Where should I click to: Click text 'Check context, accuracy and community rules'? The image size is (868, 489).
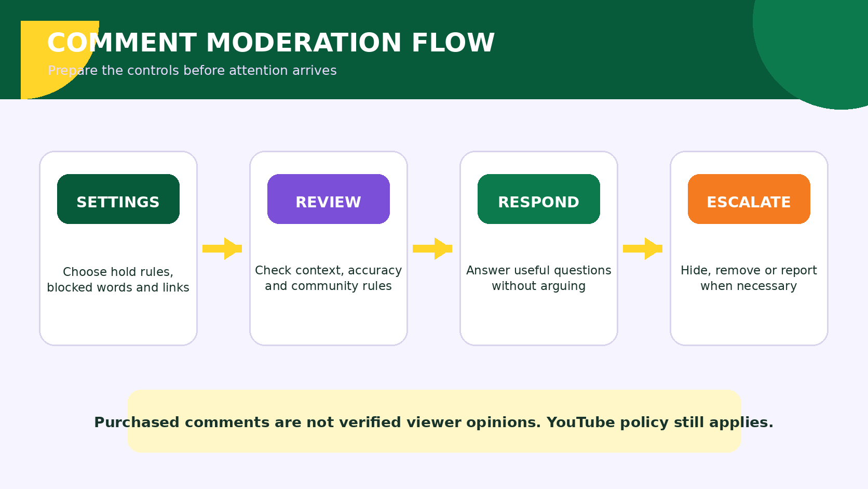[x=329, y=278]
